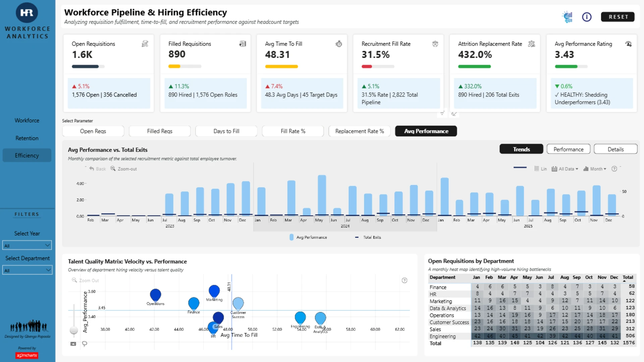Select the Filled Reqs parameter
Viewport: 644px width, 362px height.
(160, 131)
